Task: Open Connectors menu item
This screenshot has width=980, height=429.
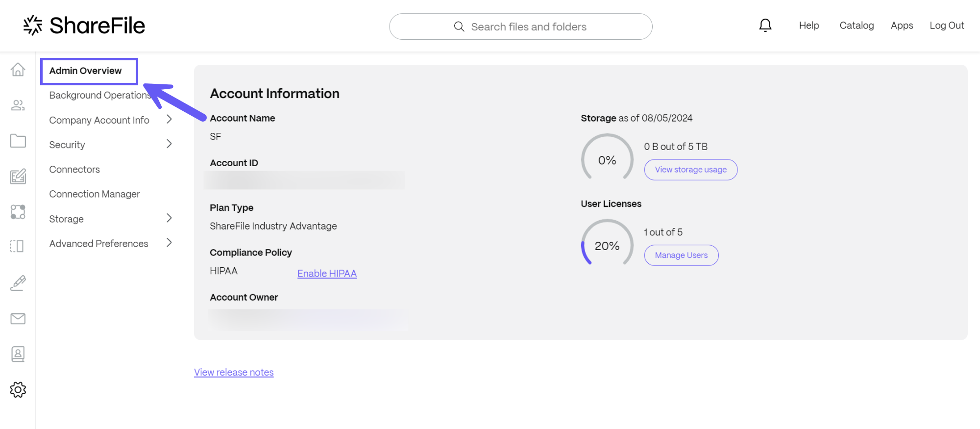Action: [x=74, y=169]
